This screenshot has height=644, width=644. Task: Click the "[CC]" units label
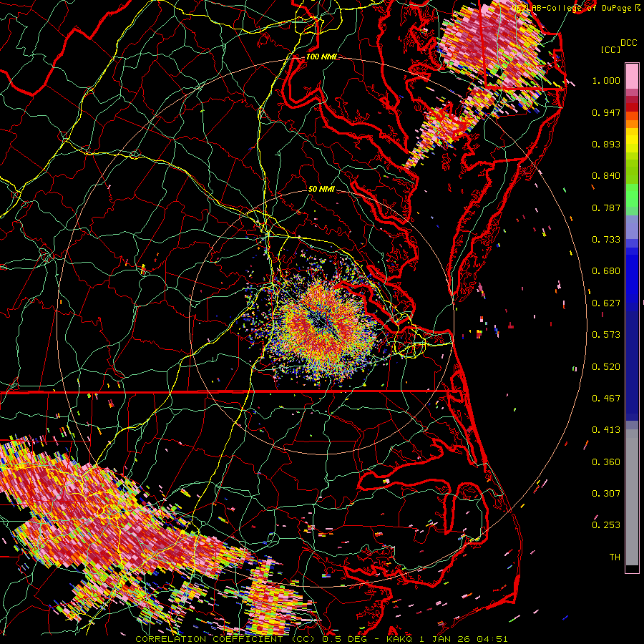pos(610,49)
